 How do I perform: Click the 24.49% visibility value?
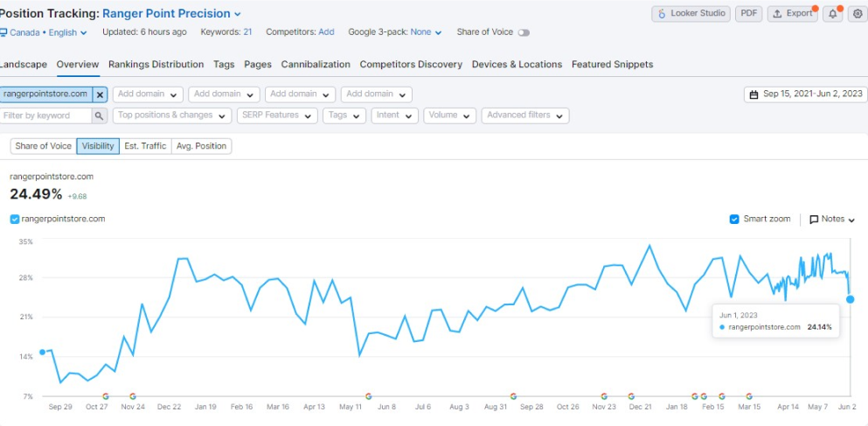point(36,194)
